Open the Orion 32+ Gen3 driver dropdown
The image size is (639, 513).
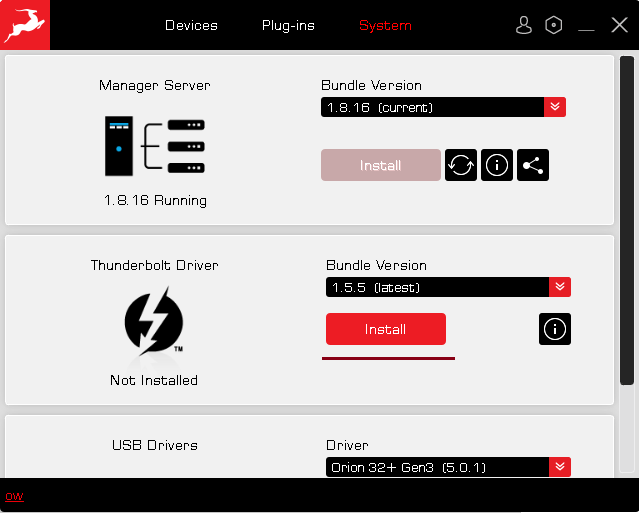(448, 467)
